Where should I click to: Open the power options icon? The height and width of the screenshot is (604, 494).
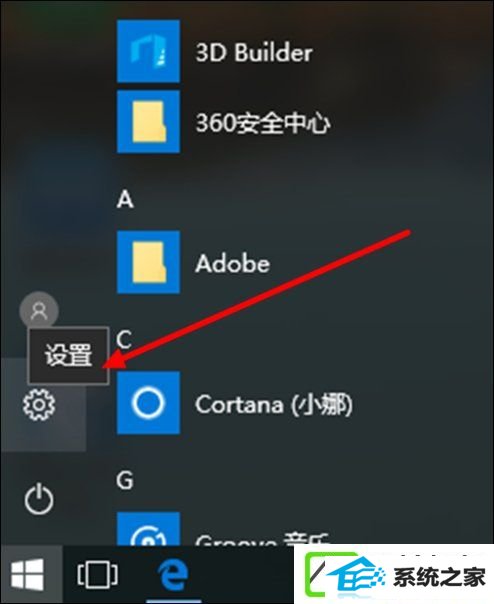[x=39, y=499]
